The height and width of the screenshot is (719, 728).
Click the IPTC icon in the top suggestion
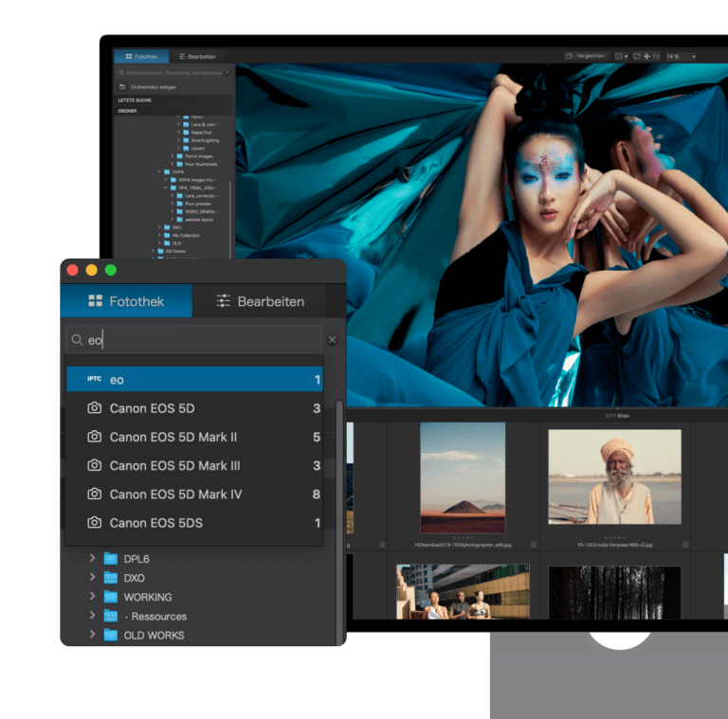pos(94,379)
